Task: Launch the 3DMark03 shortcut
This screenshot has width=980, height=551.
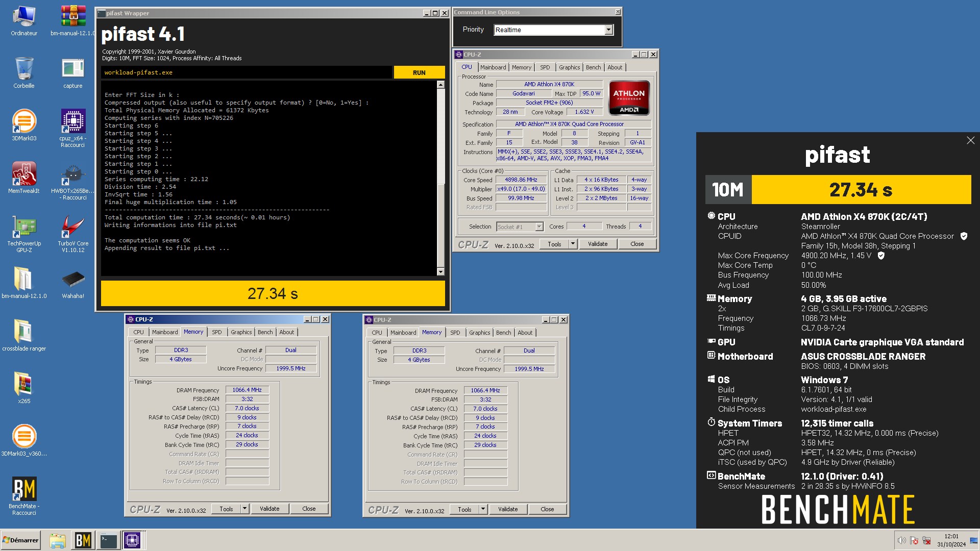Action: click(24, 126)
